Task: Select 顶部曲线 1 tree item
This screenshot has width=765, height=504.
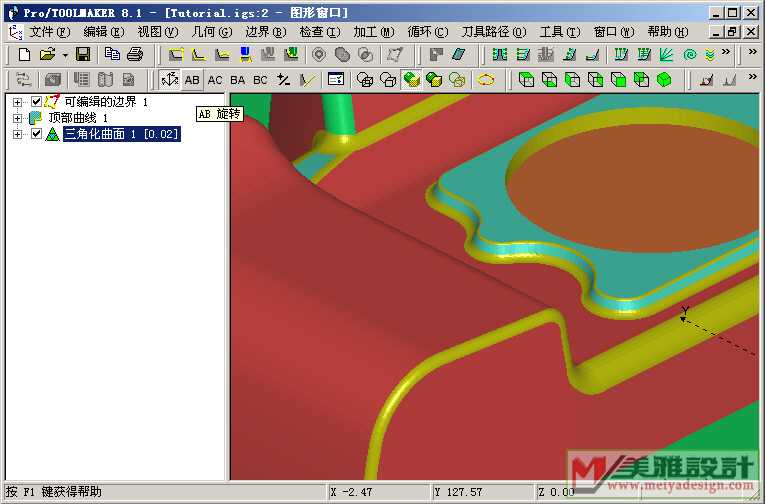Action: (x=78, y=118)
